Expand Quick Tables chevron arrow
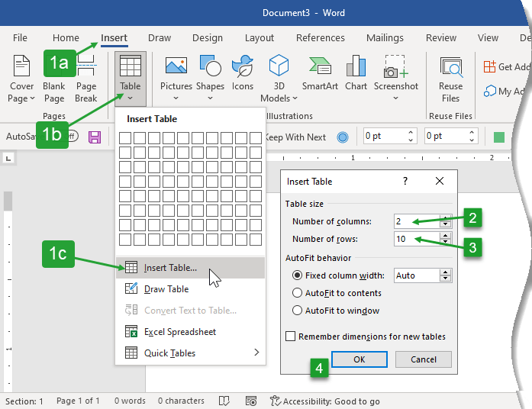The height and width of the screenshot is (409, 532). pos(256,353)
